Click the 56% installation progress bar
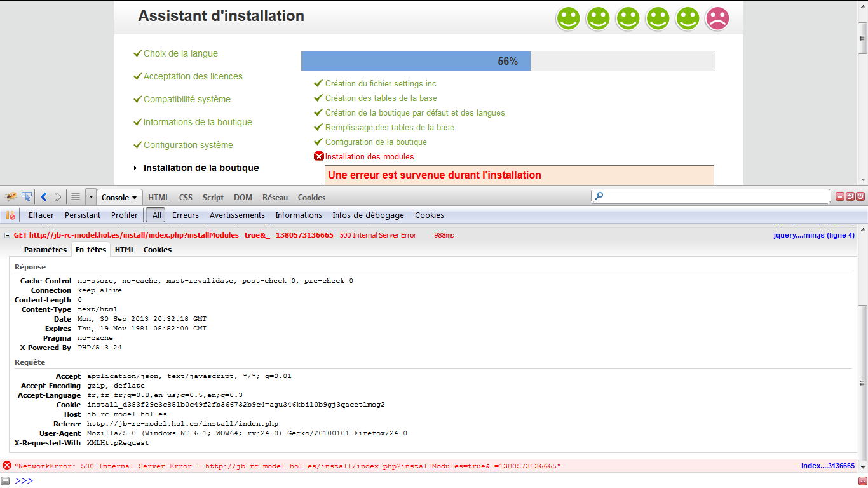Viewport: 868px width, 488px height. click(x=508, y=61)
